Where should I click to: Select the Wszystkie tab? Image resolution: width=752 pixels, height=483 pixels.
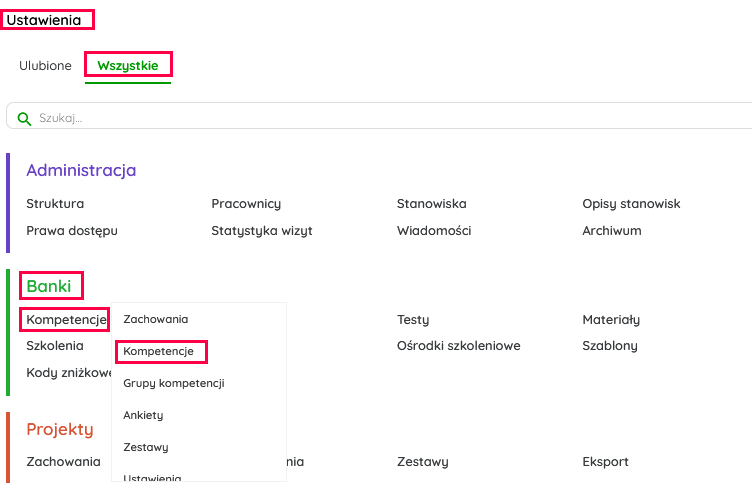pos(128,66)
